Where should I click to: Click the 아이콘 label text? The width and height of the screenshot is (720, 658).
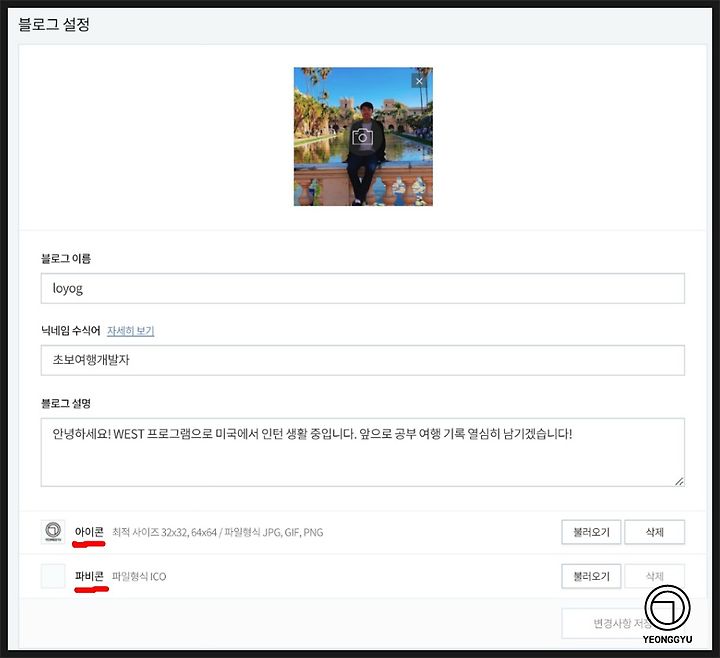pyautogui.click(x=89, y=532)
